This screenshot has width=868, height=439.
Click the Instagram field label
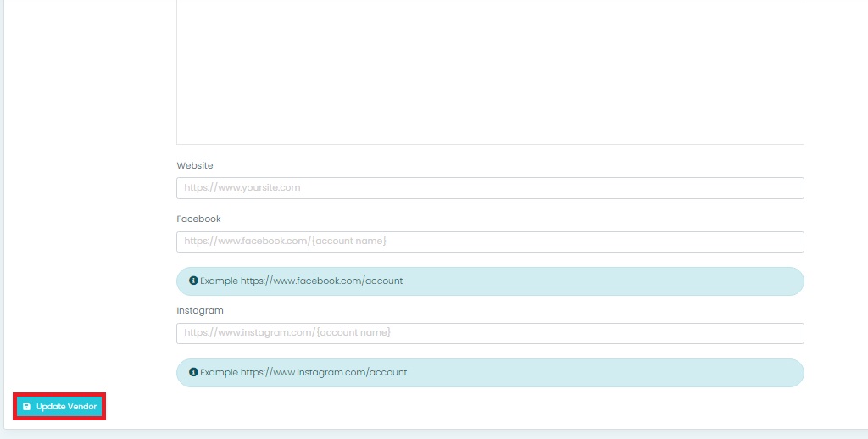pyautogui.click(x=200, y=311)
